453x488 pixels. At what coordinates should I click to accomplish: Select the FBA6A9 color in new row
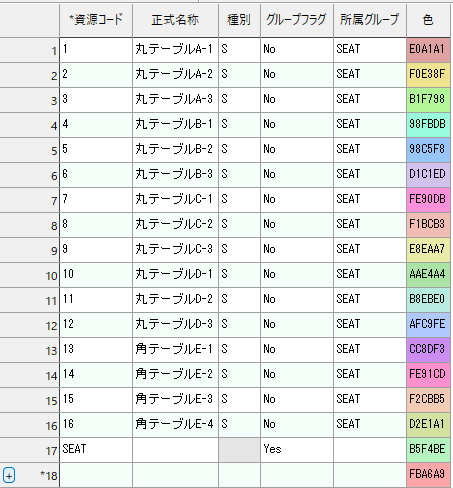[428, 474]
